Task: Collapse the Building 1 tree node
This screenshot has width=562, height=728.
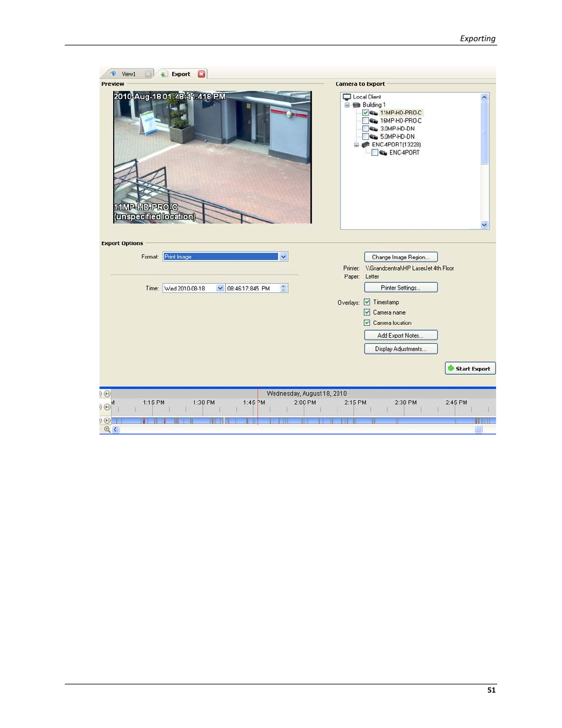Action: (x=346, y=105)
